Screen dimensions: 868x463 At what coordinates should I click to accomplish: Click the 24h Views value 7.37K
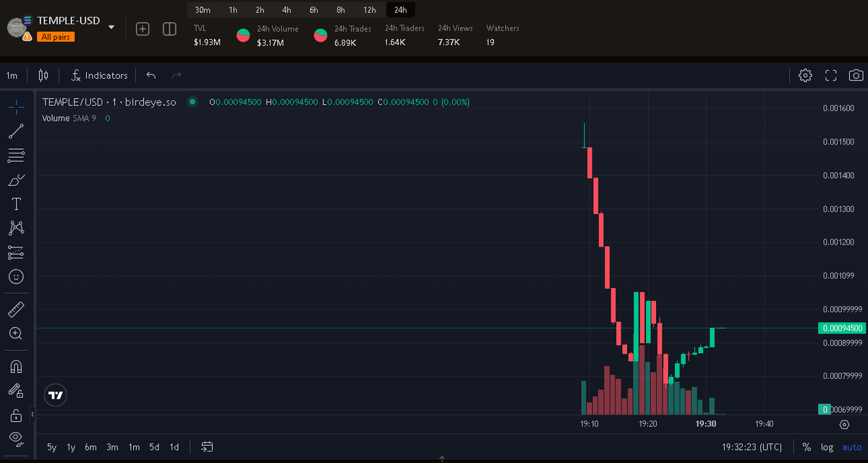point(448,42)
